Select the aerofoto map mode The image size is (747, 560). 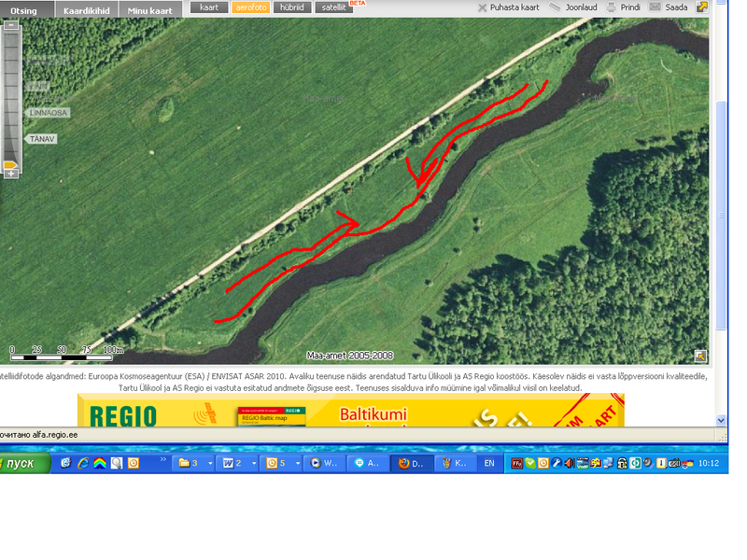[251, 7]
